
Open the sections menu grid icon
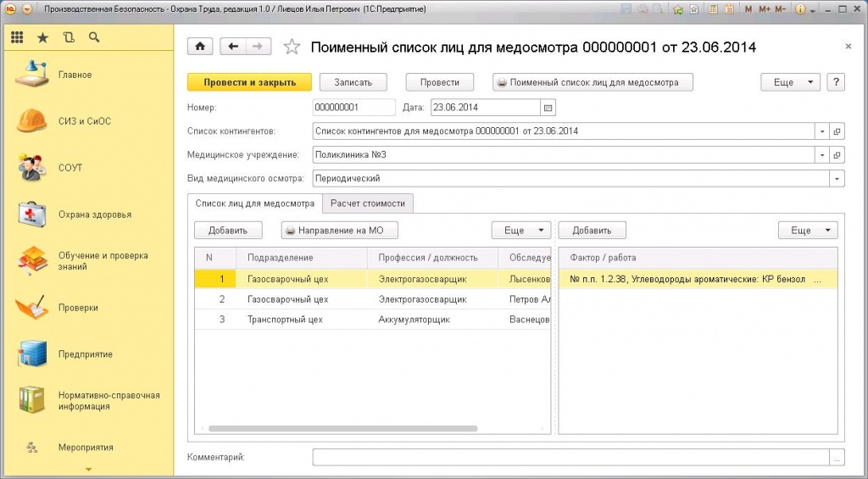(x=17, y=38)
